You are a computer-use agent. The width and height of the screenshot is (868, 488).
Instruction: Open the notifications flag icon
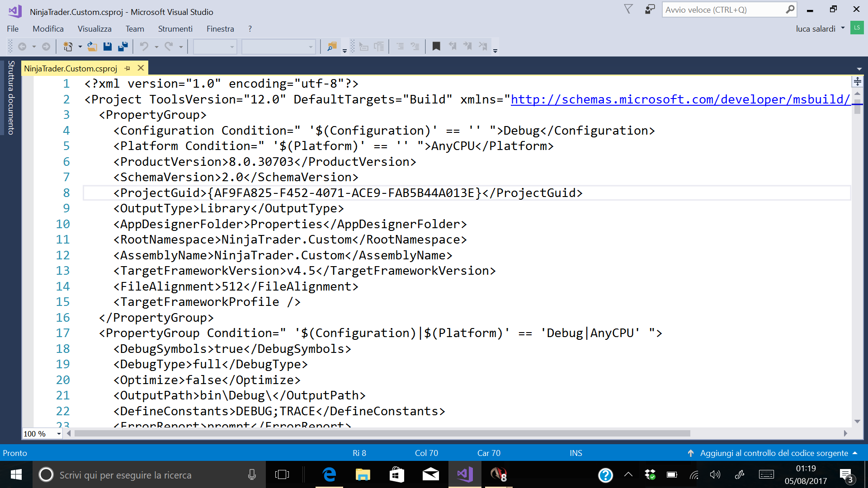click(628, 9)
